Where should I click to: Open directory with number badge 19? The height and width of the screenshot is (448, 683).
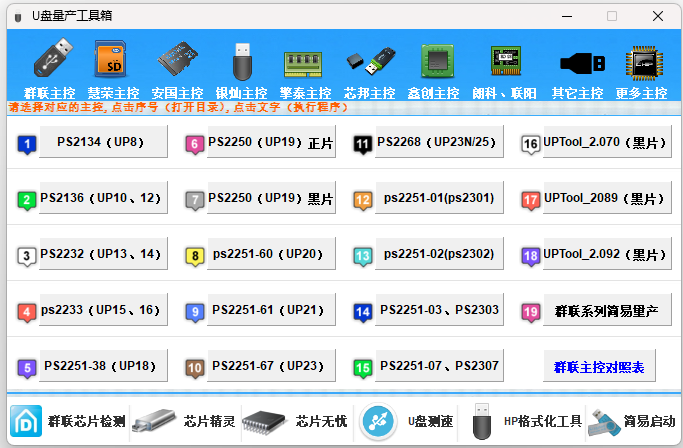coord(531,312)
